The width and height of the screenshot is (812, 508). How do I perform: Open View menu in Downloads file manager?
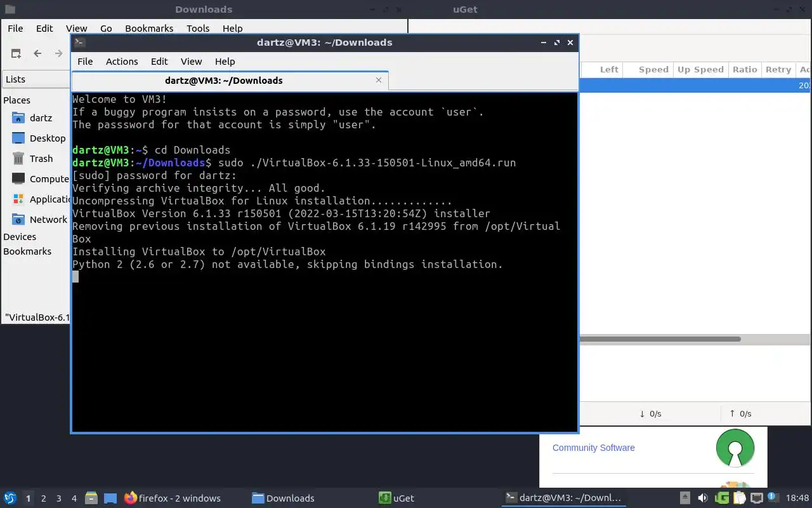click(x=76, y=29)
